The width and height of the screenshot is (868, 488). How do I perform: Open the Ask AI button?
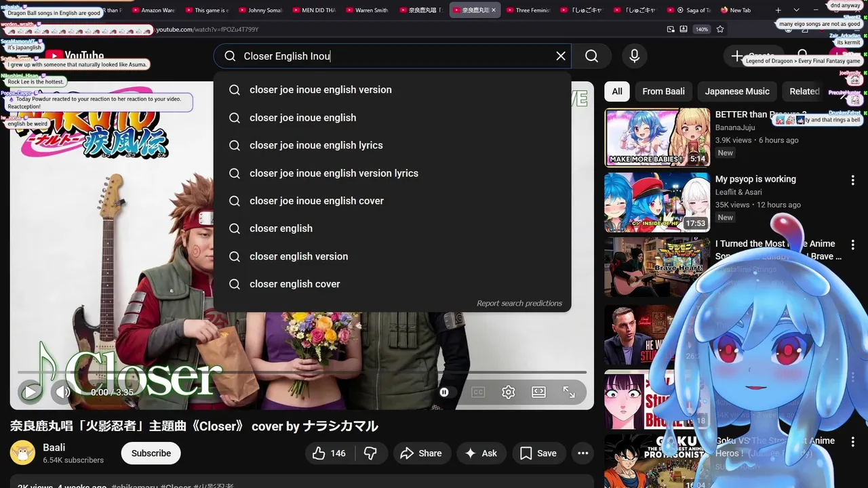(481, 453)
